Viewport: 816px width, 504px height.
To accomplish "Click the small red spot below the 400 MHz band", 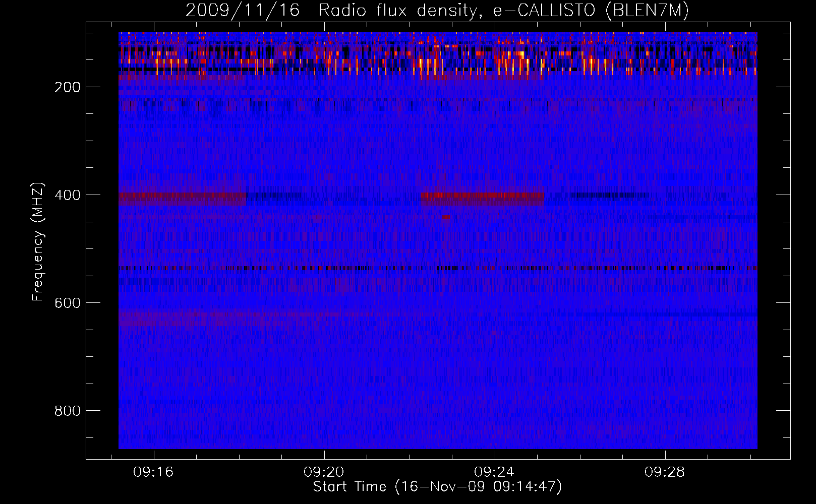I will pos(445,217).
